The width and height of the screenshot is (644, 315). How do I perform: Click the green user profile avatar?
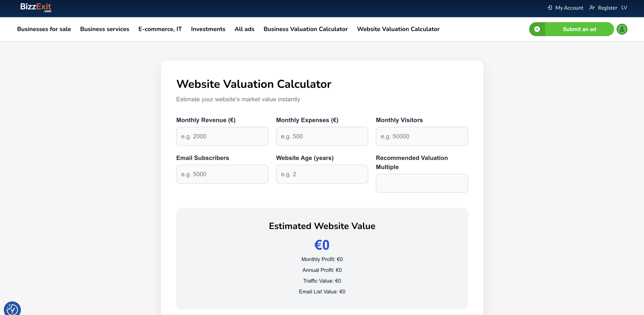coord(622,29)
